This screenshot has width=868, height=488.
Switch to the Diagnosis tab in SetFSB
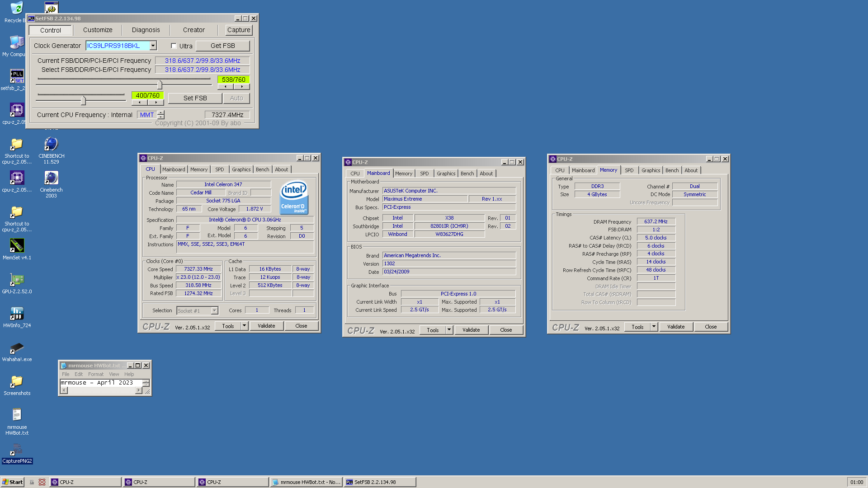(146, 30)
